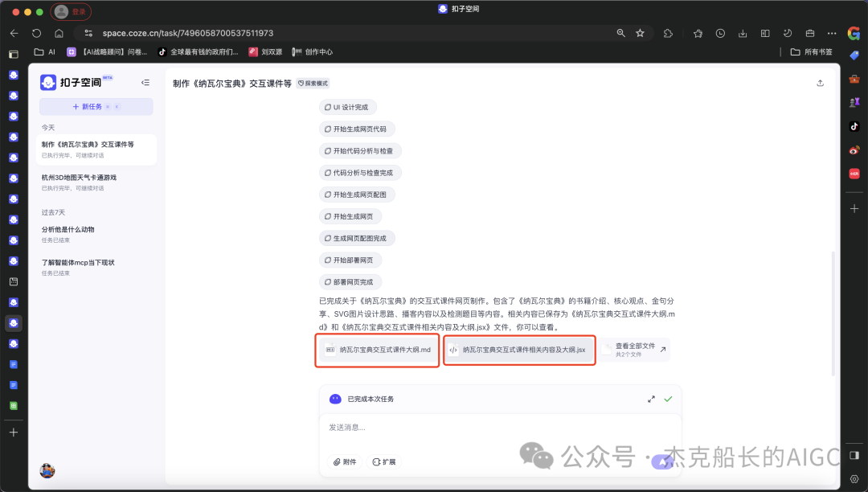The image size is (868, 492).
Task: Collapse the 扣子空间 sidebar with the fold icon
Action: [145, 83]
